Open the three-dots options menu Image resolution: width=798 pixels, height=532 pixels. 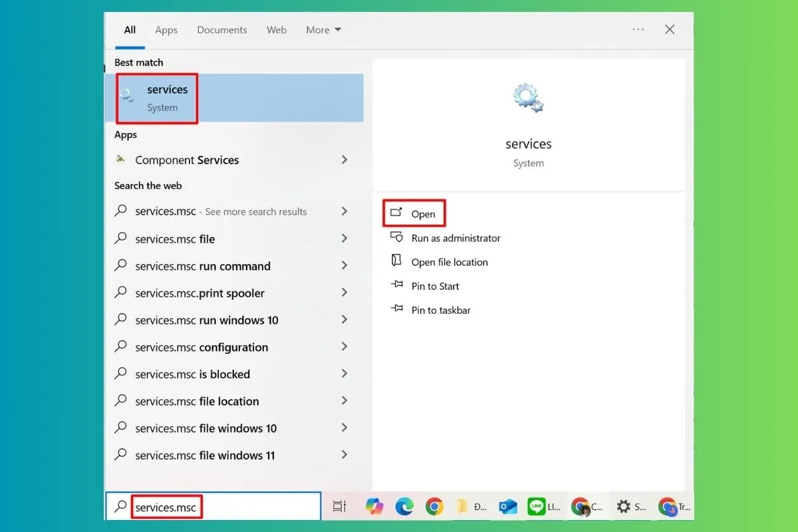638,29
